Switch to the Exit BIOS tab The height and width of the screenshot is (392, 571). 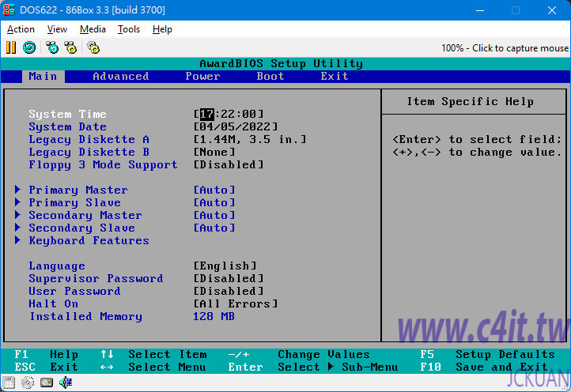[335, 77]
